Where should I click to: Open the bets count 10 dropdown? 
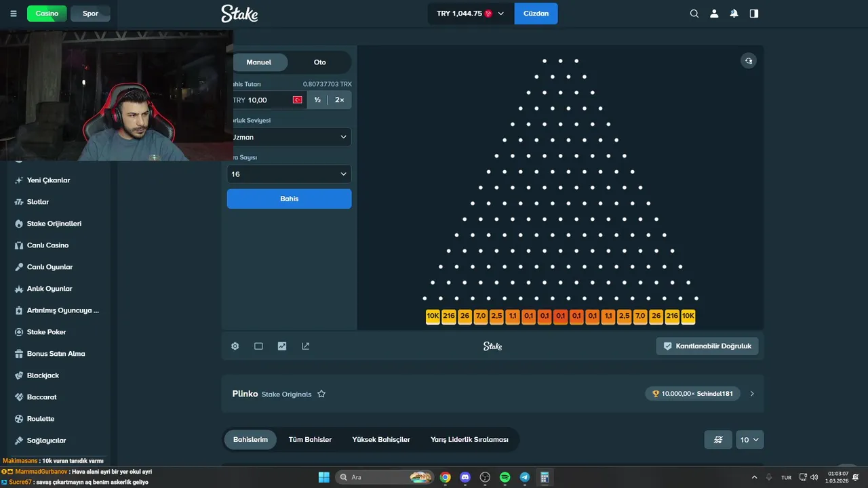click(x=749, y=440)
